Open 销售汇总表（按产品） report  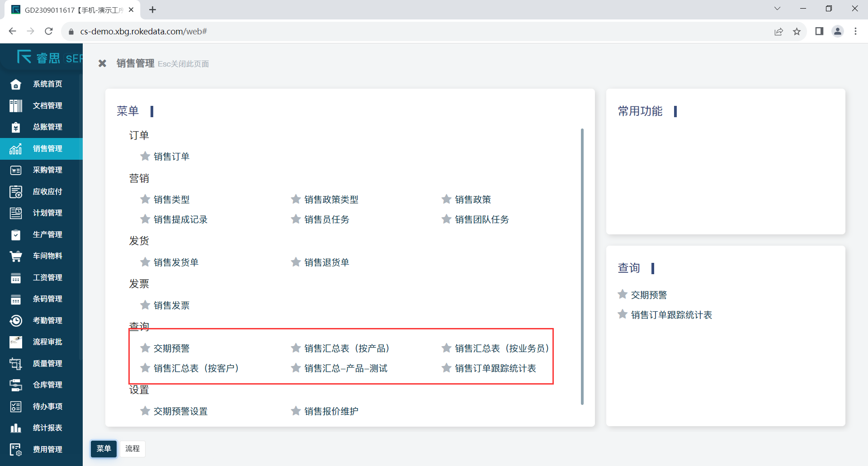346,348
